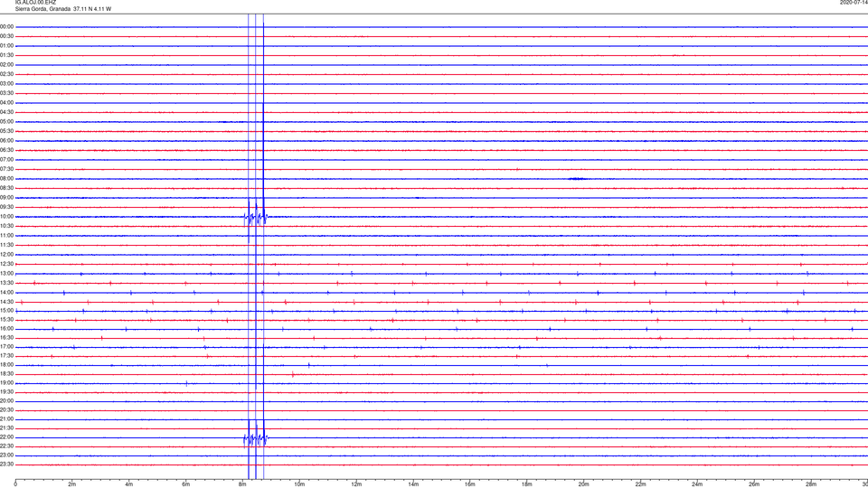
Task: Click the 6m tick on the minute axis
Action: [186, 484]
